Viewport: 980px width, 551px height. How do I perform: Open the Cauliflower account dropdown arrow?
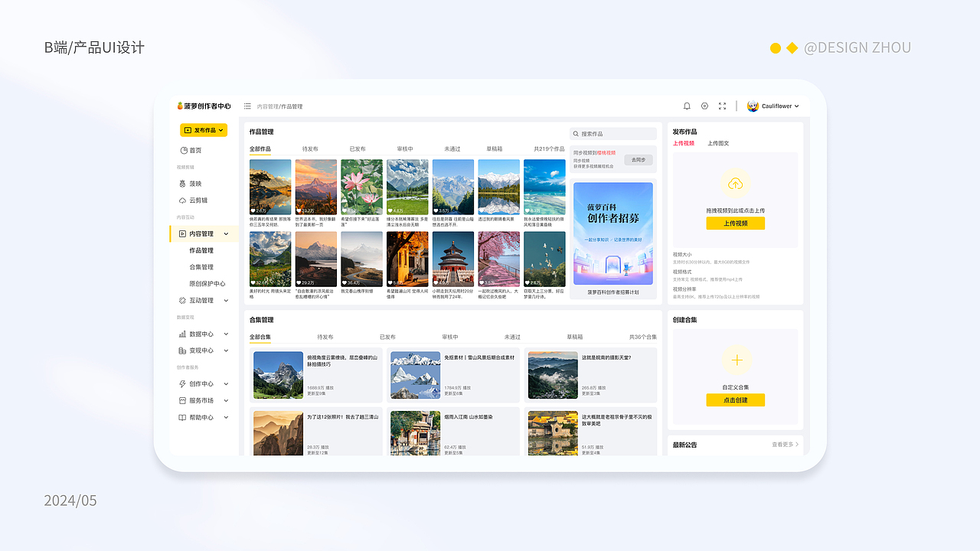(796, 106)
